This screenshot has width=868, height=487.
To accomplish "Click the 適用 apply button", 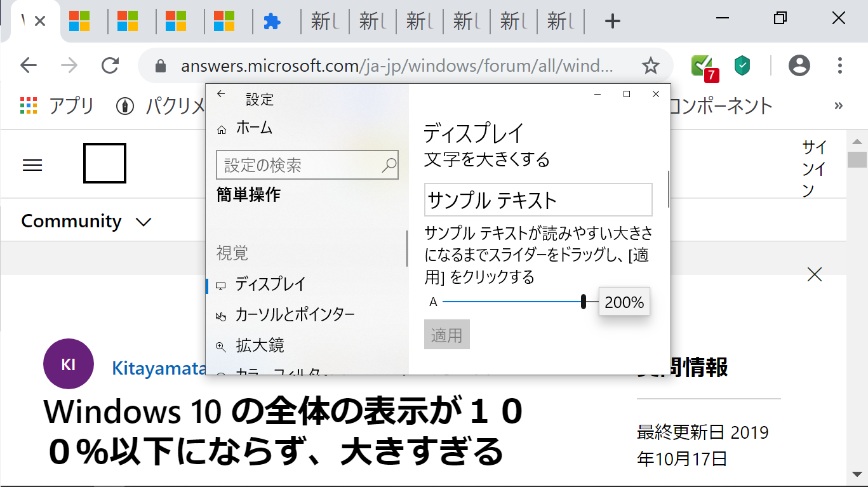I will pyautogui.click(x=447, y=335).
